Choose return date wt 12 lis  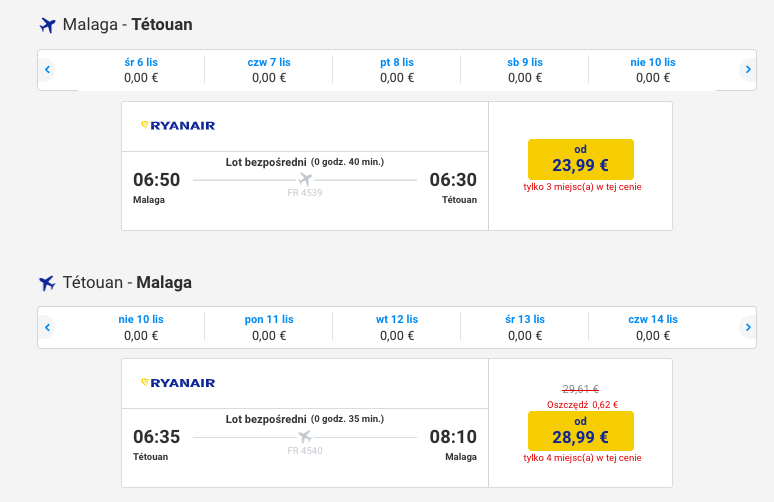[x=397, y=327]
